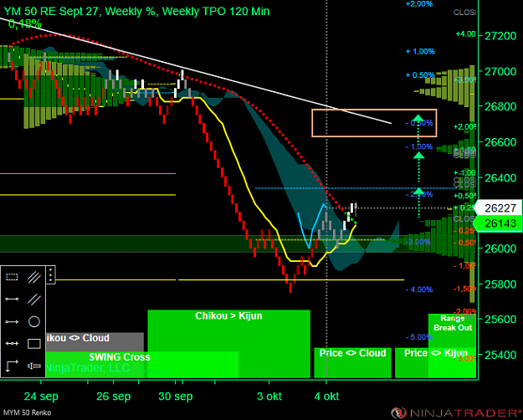The width and height of the screenshot is (523, 420).
Task: Click the middle green up-arrow near 26500
Action: pos(418,155)
